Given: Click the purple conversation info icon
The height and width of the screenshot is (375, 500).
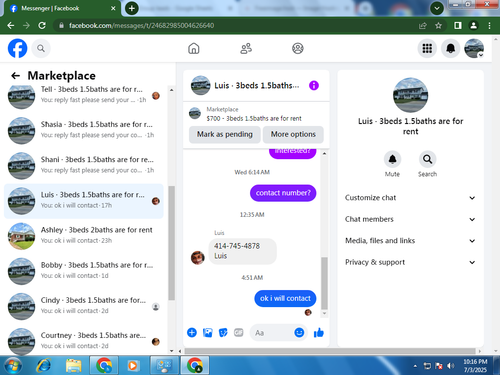Looking at the screenshot, I should (314, 86).
